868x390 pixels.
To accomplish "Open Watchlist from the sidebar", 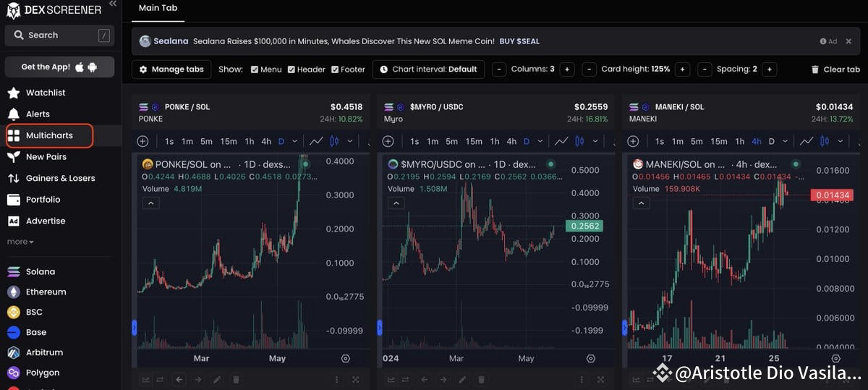I will 46,93.
